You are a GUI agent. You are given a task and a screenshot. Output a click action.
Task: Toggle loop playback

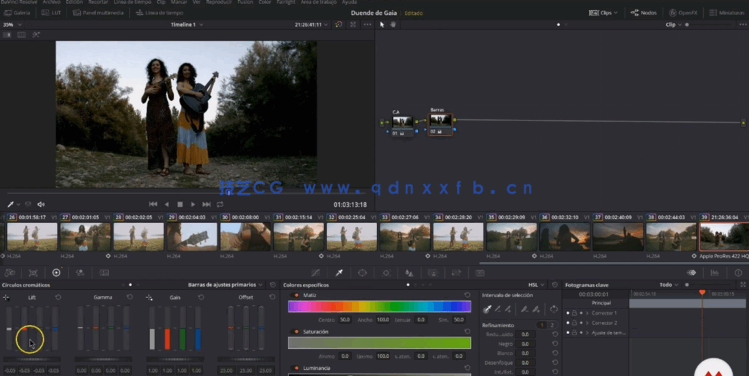pyautogui.click(x=220, y=204)
